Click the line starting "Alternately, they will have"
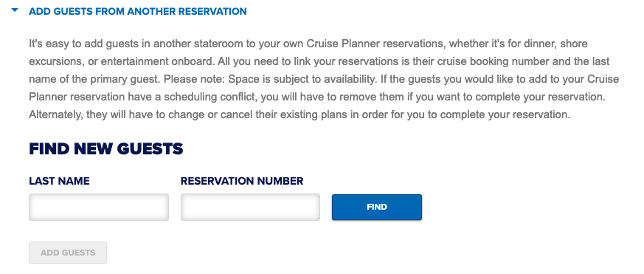 (x=300, y=114)
